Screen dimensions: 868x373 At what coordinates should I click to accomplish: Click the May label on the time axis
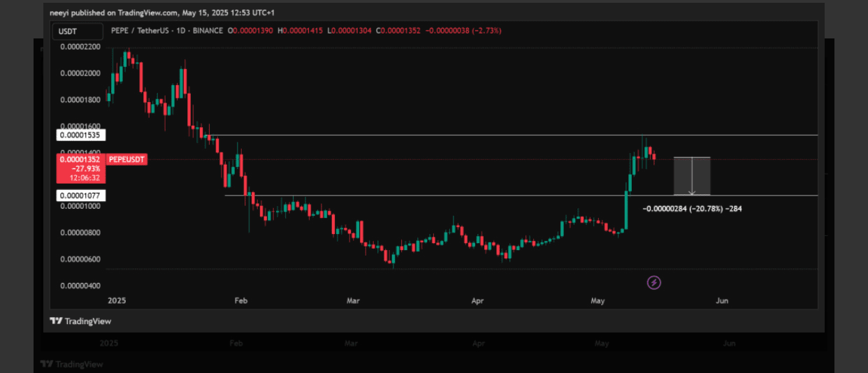click(x=598, y=300)
